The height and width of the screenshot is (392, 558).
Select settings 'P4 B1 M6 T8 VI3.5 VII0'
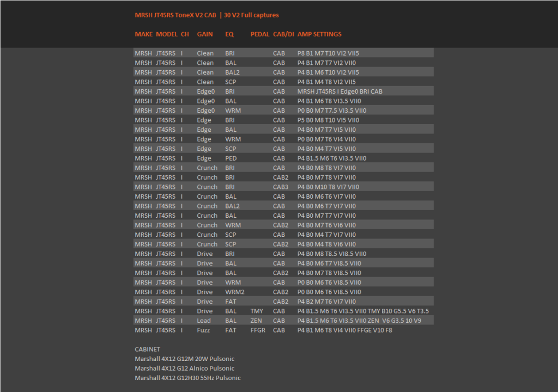coord(329,101)
